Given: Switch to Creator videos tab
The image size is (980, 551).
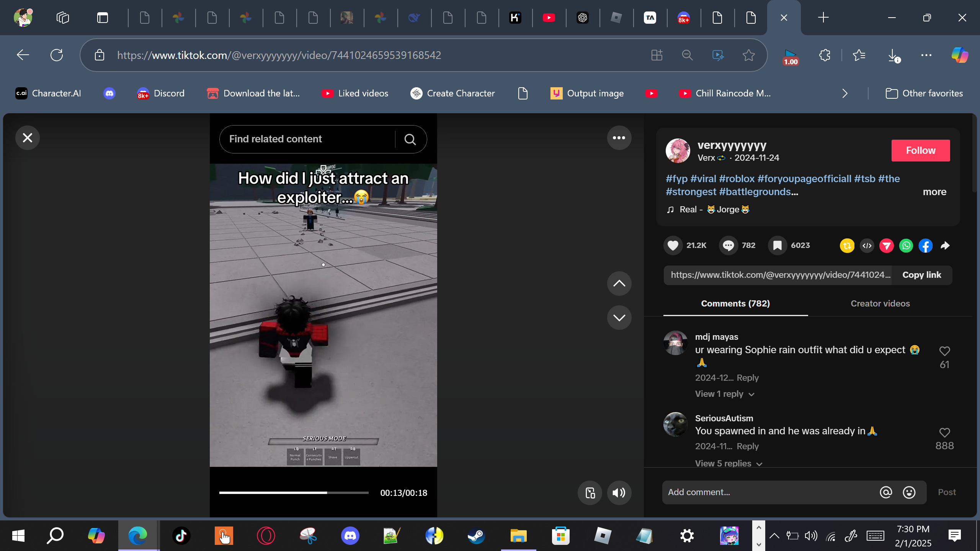Looking at the screenshot, I should 880,303.
